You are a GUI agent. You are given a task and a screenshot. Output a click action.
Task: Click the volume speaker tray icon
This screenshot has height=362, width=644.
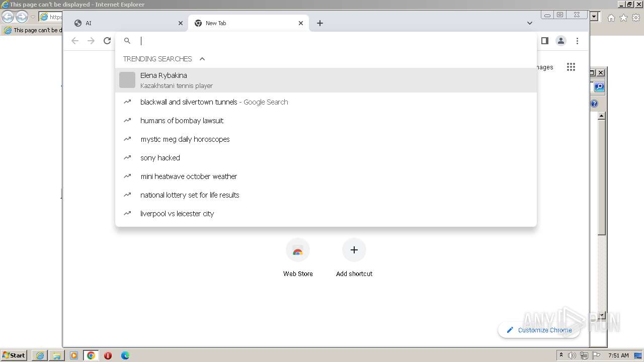572,355
